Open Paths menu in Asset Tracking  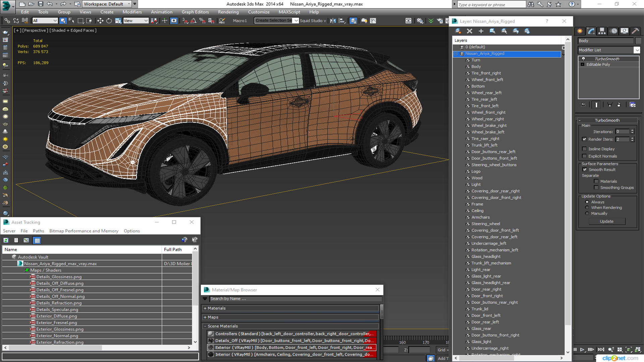pos(38,231)
